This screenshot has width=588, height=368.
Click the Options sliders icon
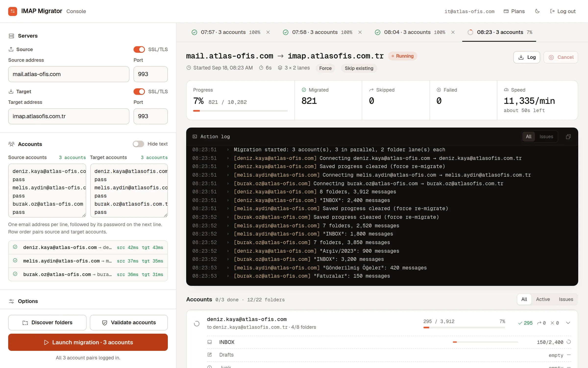[x=11, y=301]
